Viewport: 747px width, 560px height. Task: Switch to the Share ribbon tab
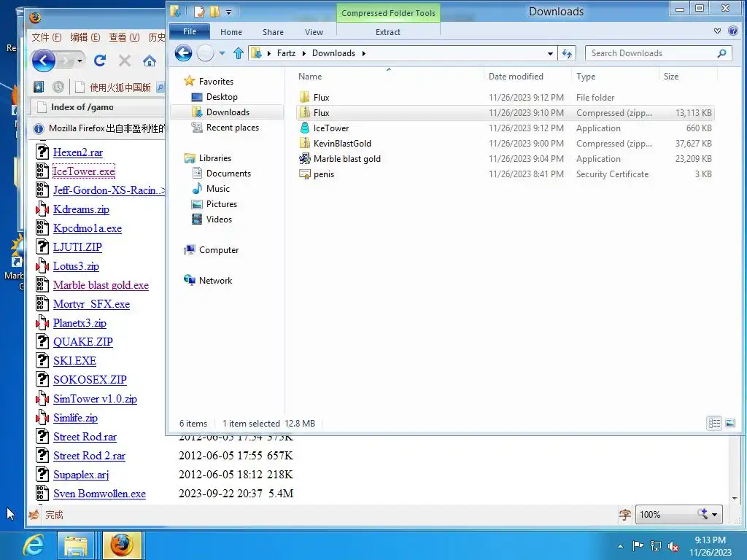tap(273, 32)
